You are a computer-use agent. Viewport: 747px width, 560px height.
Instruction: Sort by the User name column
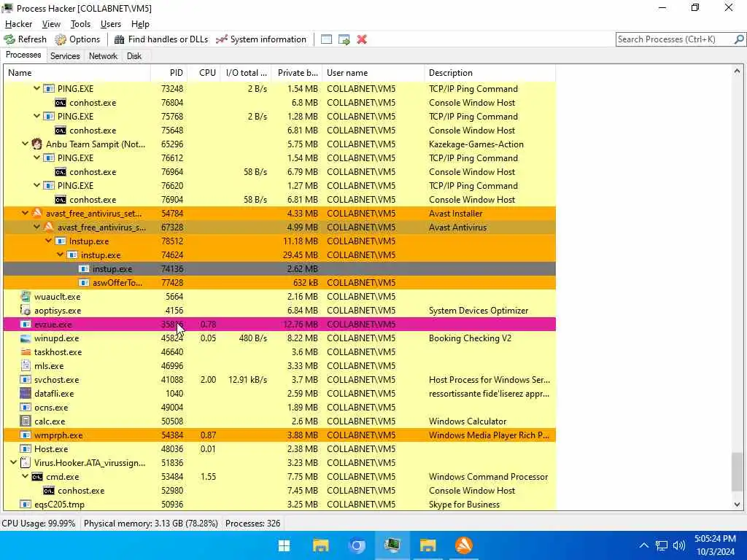[x=373, y=73]
